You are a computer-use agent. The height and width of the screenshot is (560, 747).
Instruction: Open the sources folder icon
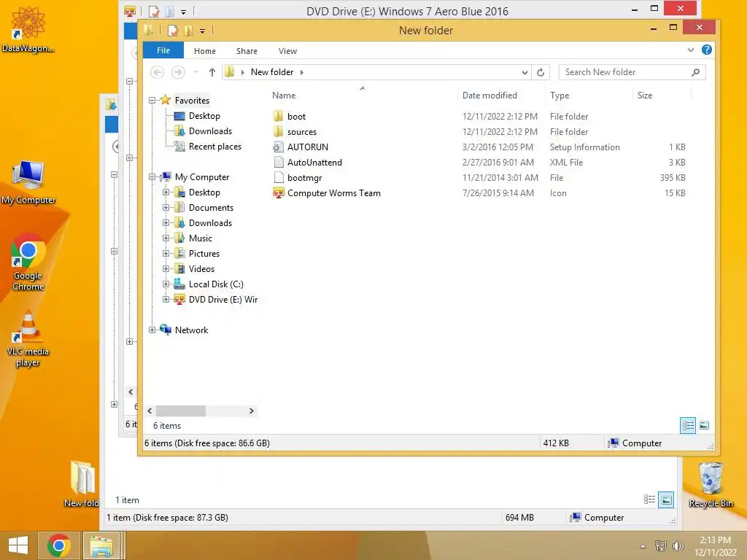279,131
